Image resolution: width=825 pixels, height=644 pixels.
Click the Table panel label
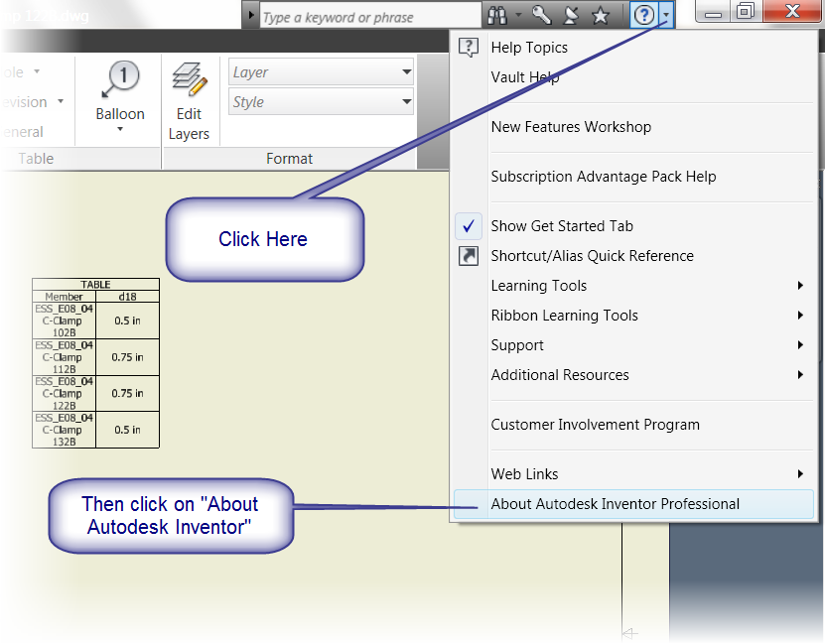point(36,158)
